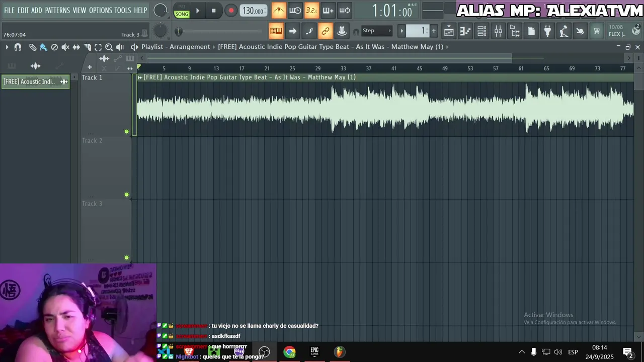This screenshot has height=362, width=644.
Task: Toggle multilink to controllers knob icon
Action: tap(342, 31)
